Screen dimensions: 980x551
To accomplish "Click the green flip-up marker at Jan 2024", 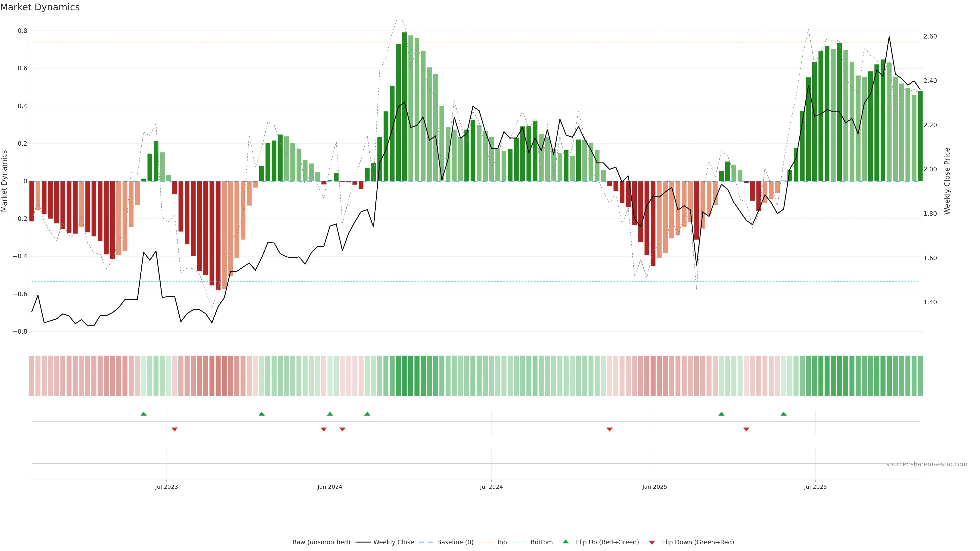I will pos(330,414).
